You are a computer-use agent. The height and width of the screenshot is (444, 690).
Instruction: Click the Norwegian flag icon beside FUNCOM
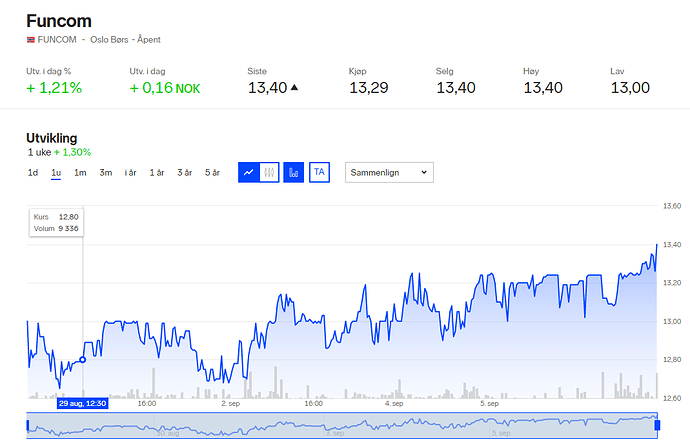(31, 40)
